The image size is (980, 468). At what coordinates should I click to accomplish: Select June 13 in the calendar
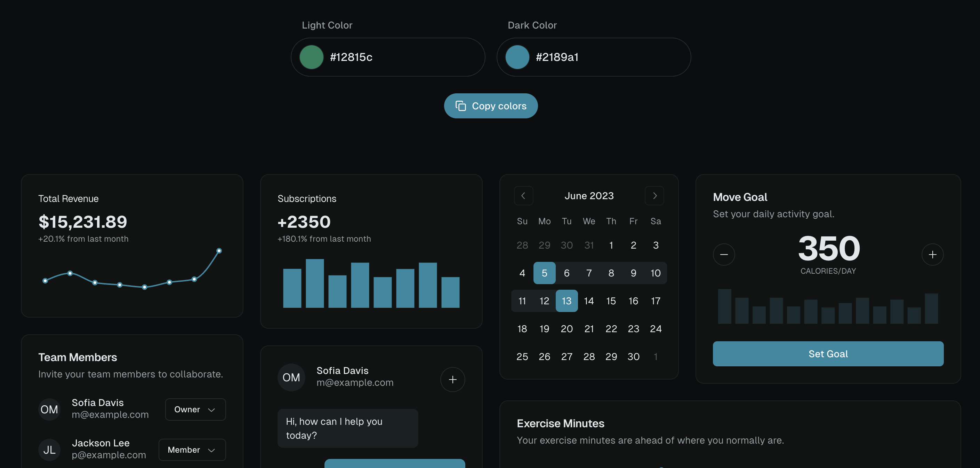point(567,301)
